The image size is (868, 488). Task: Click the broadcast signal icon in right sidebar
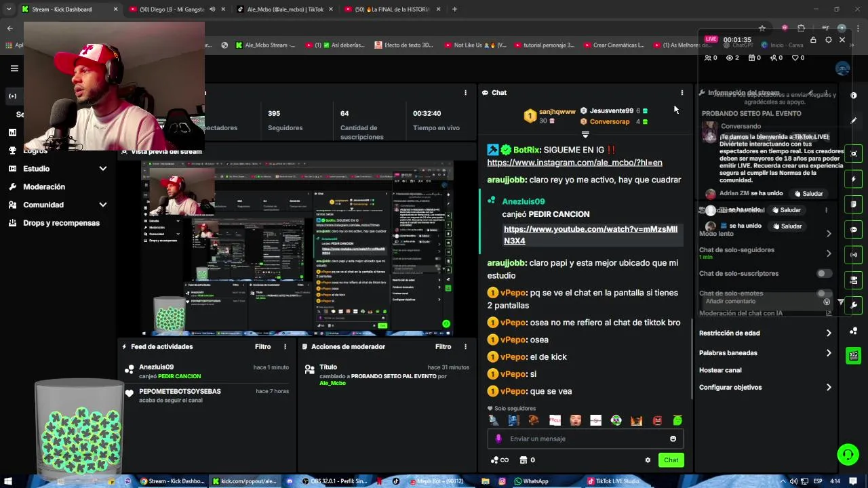coord(854,255)
